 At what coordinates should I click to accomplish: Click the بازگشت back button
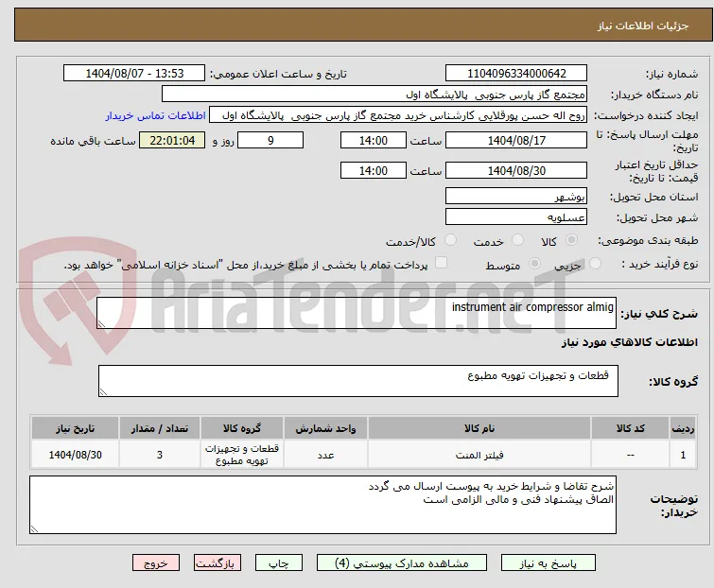point(218,563)
